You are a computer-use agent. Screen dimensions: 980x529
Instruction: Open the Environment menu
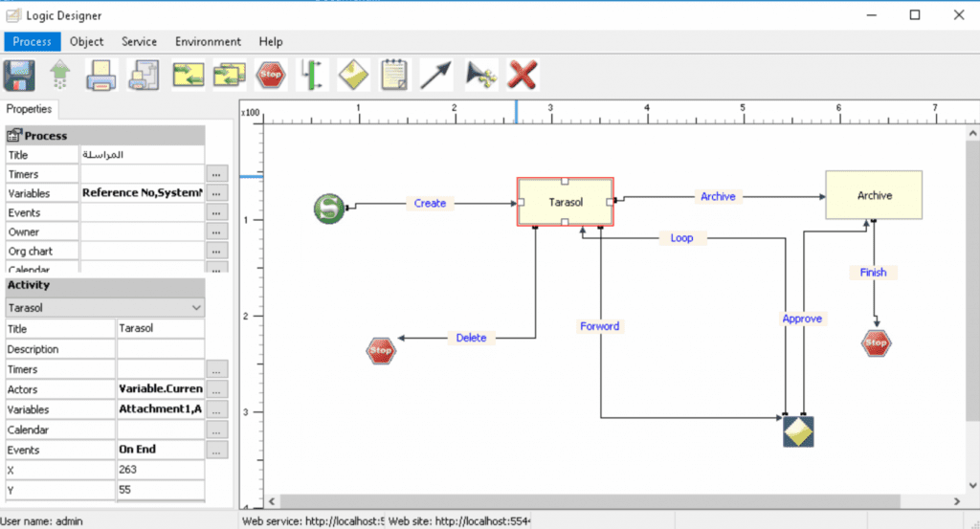point(208,42)
